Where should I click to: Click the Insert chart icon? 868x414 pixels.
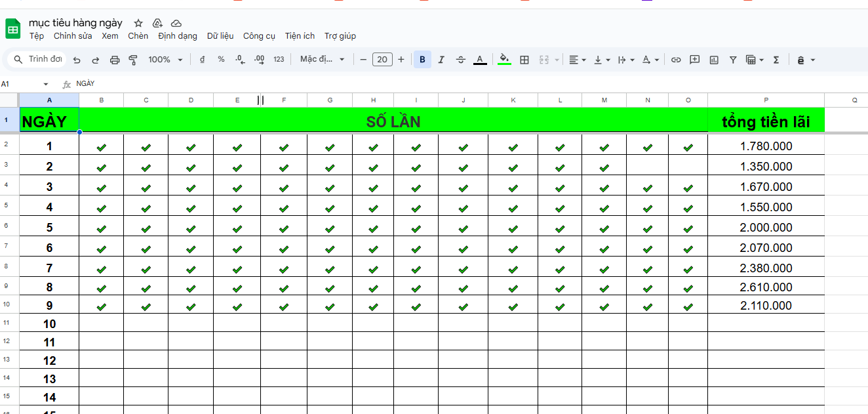714,60
